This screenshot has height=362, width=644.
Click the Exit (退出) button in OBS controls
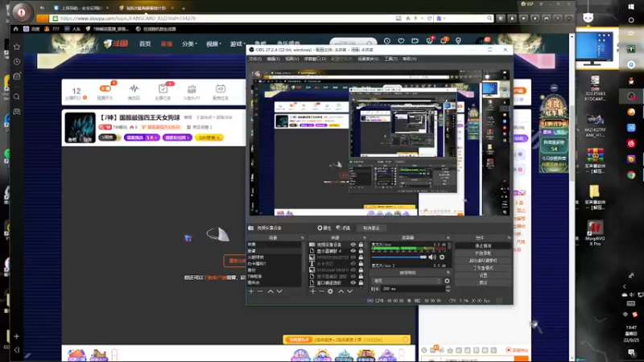click(483, 283)
